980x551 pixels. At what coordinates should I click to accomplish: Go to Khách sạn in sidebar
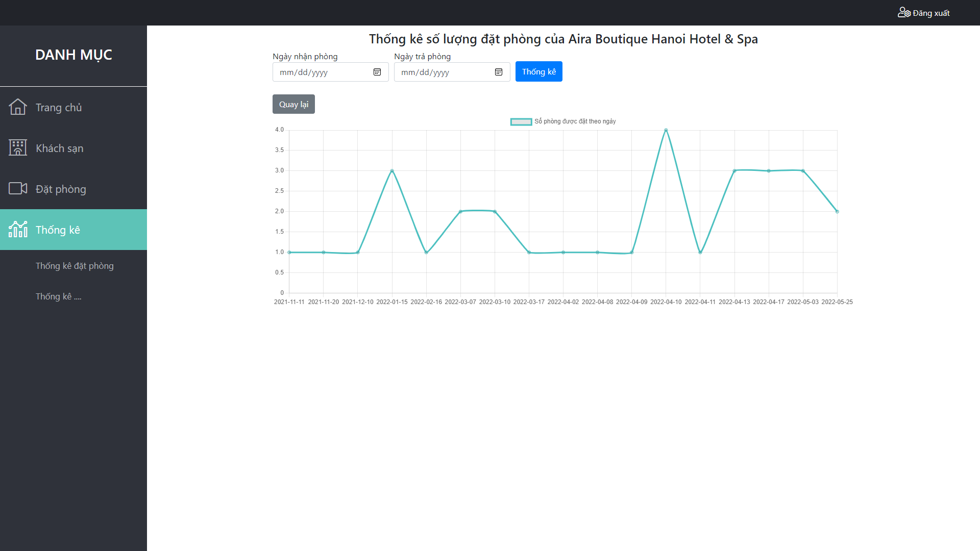pos(60,148)
